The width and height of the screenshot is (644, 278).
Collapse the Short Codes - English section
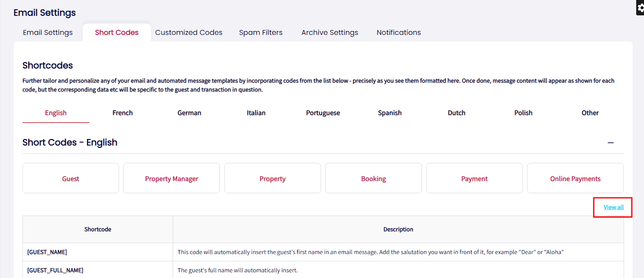610,143
